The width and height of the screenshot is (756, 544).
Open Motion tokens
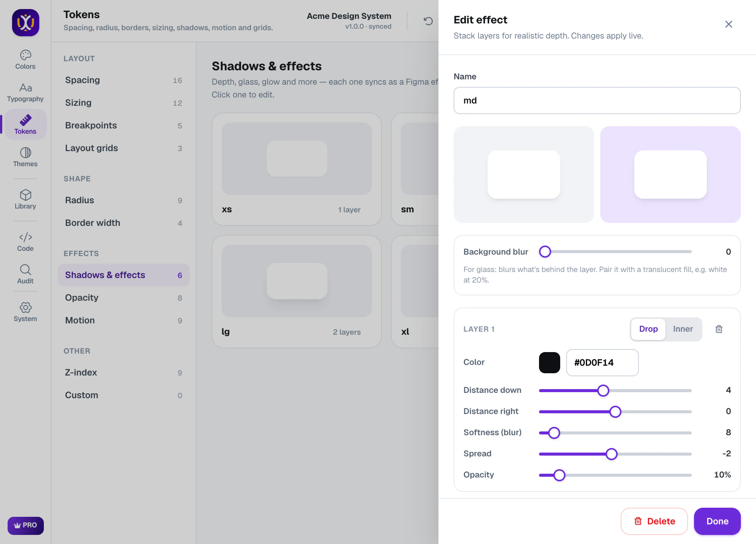pos(124,320)
